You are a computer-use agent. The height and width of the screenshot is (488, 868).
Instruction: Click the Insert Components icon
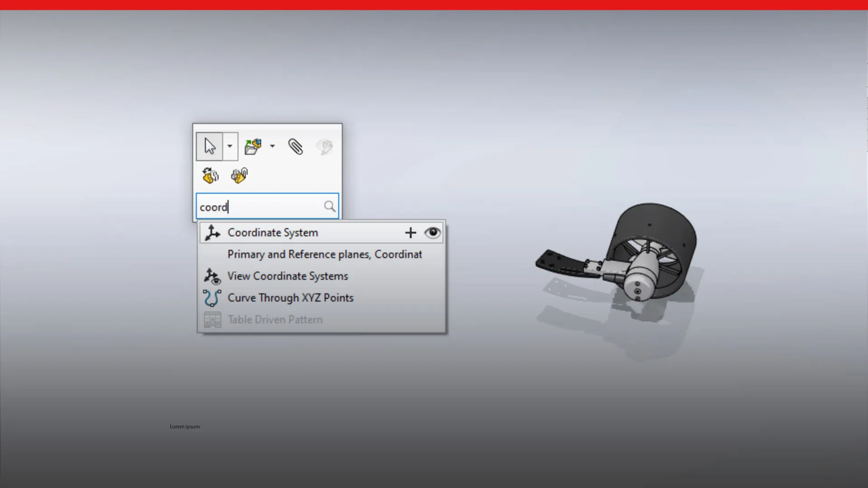254,146
